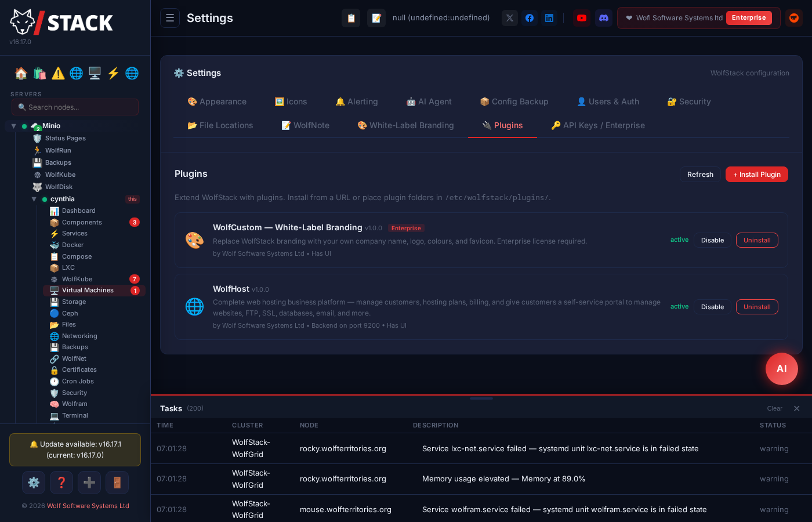Image resolution: width=812 pixels, height=522 pixels.
Task: Uninstall the WolfHost plugin
Action: pyautogui.click(x=757, y=307)
